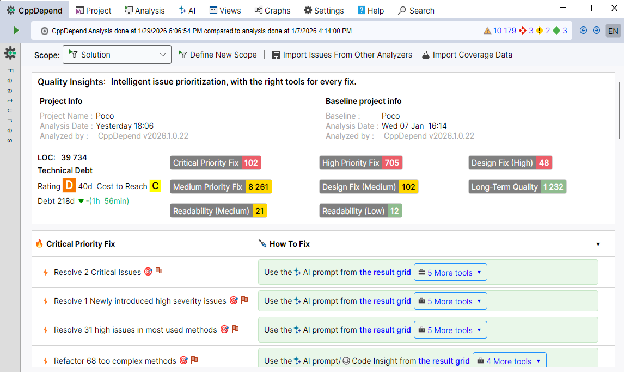
Task: Follow result grid link in too complex methods row
Action: (444, 361)
